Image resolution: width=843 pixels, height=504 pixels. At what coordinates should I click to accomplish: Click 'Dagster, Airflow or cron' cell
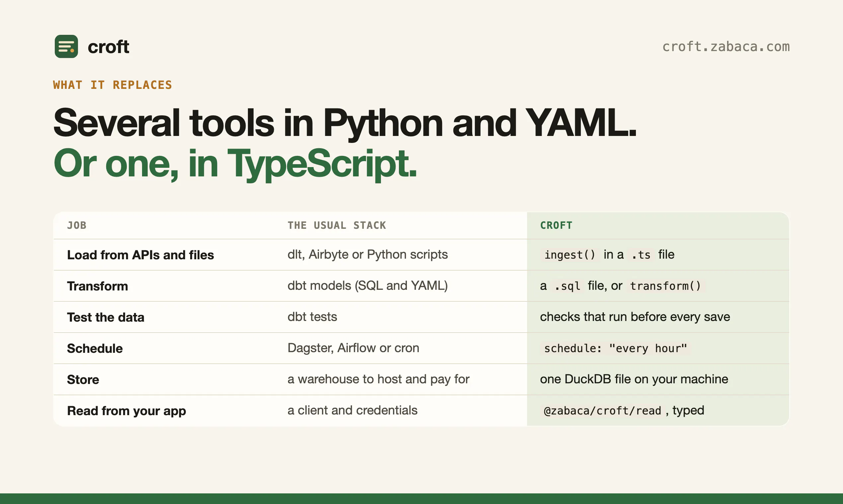[x=353, y=348]
